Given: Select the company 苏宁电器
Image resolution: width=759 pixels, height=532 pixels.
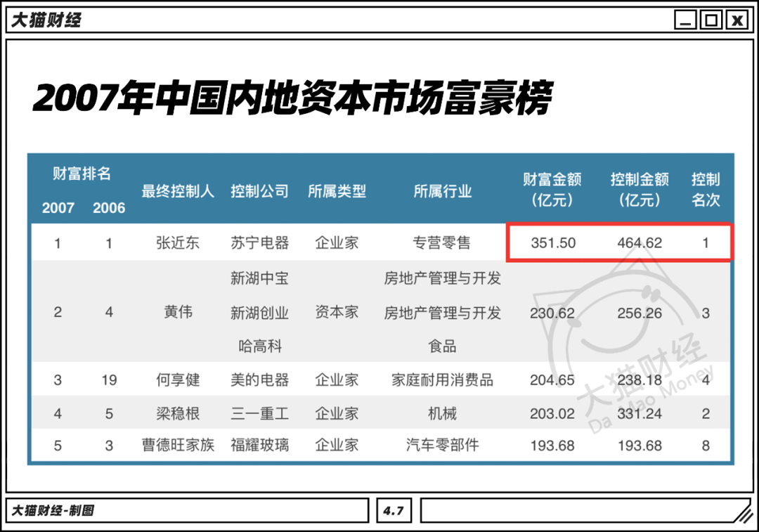Looking at the screenshot, I should pos(259,242).
